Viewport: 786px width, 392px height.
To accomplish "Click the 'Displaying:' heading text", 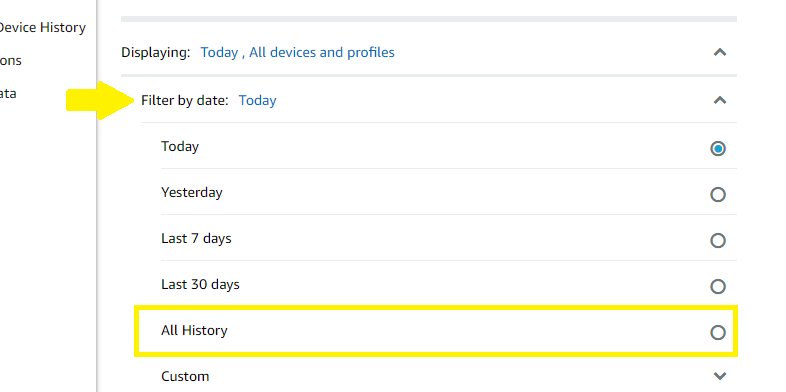I will (x=156, y=52).
